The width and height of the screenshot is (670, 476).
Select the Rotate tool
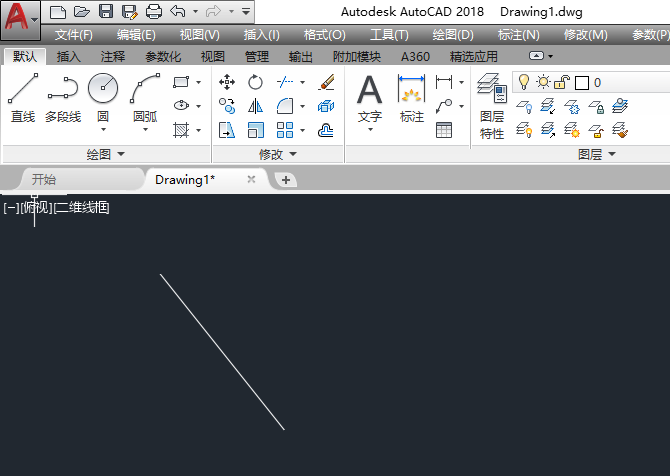(256, 82)
